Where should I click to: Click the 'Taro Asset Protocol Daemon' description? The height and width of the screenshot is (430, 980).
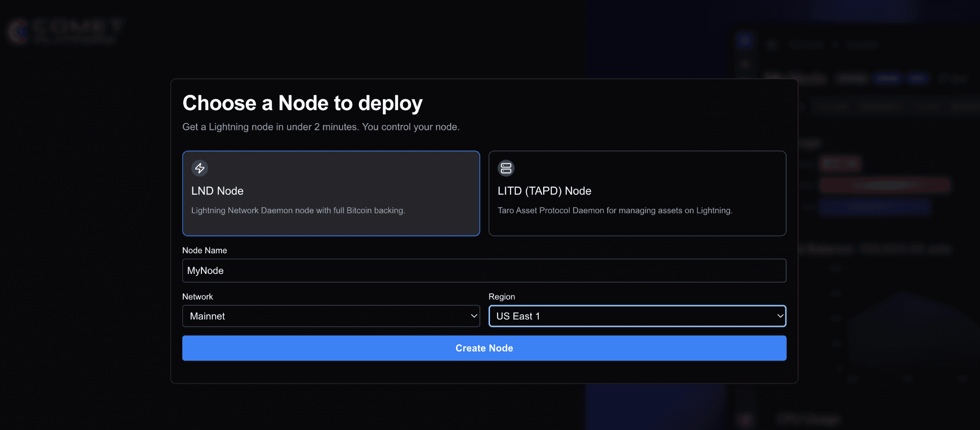[x=615, y=210]
